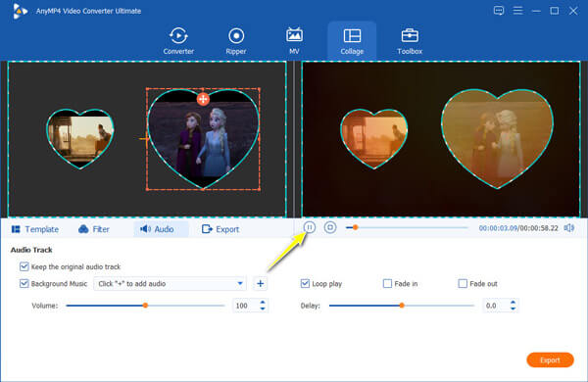Click the small heart in the preview pane

pyautogui.click(x=374, y=139)
